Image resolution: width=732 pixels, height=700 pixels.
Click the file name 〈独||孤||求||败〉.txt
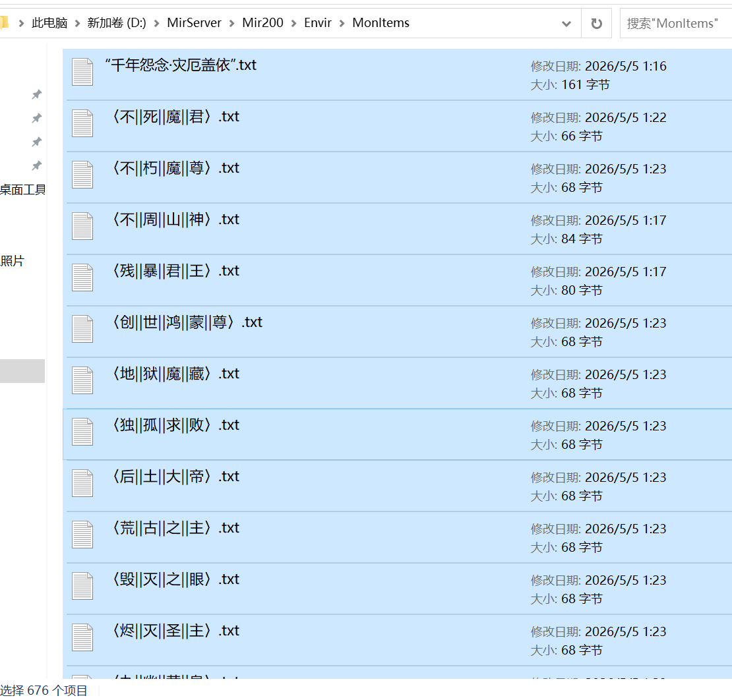point(175,424)
